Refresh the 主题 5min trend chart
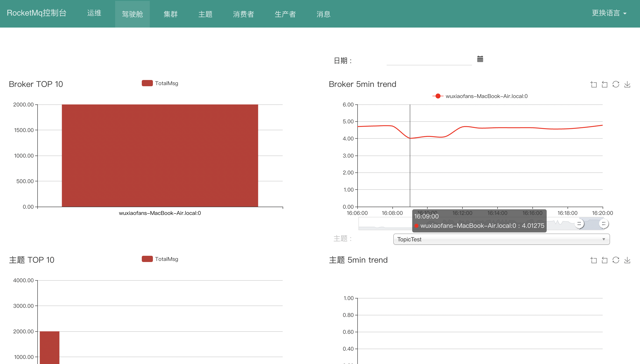 coord(616,260)
